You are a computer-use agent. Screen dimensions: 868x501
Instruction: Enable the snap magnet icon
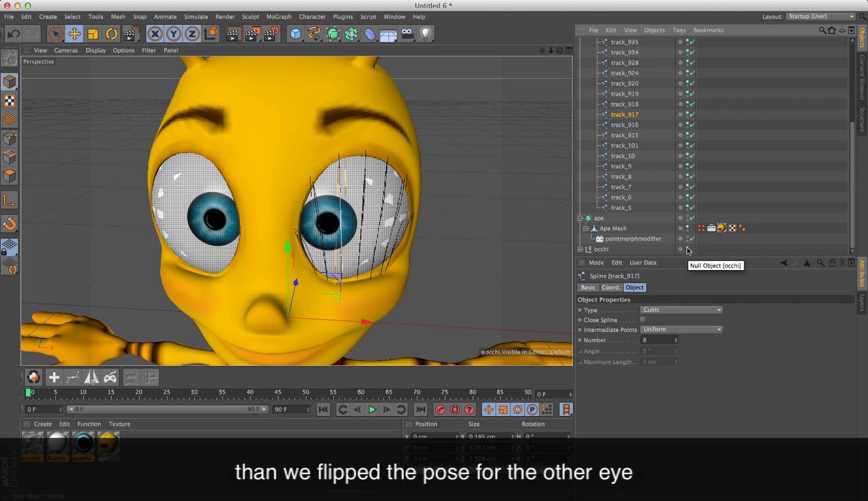pyautogui.click(x=9, y=224)
